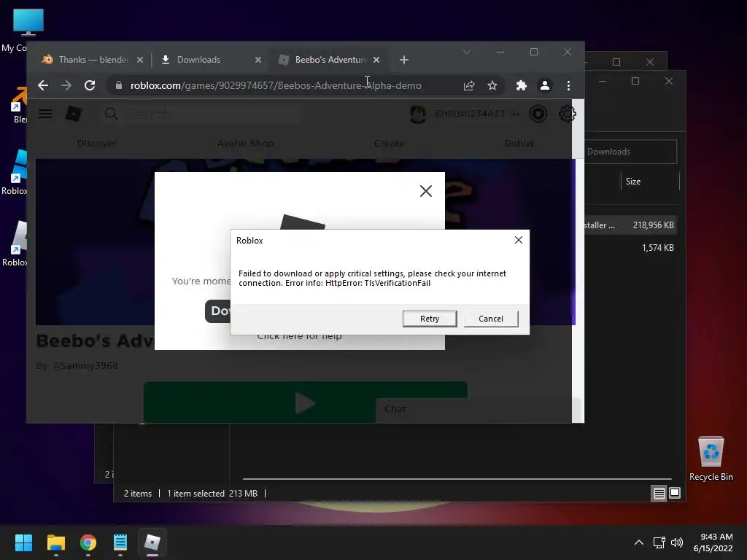Open Notepad taskbar icon

click(x=120, y=542)
